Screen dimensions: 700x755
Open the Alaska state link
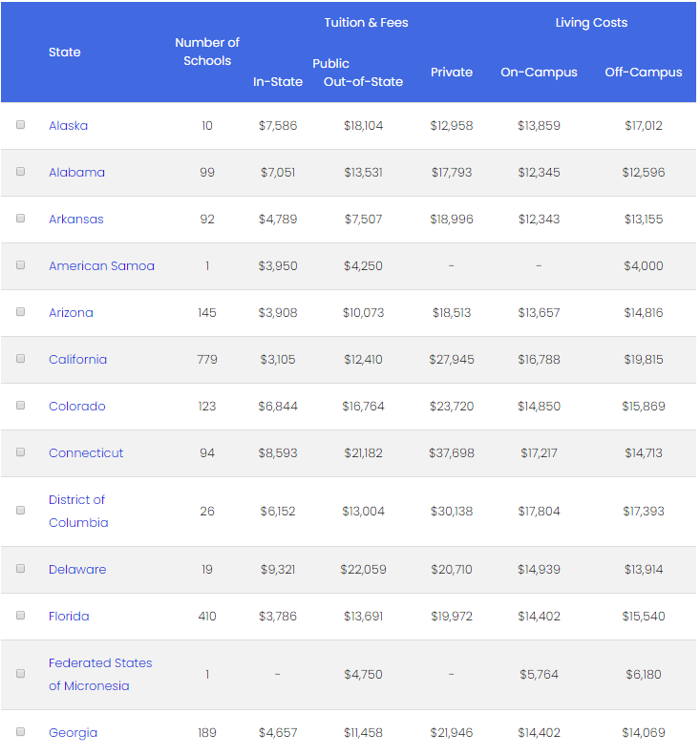[x=68, y=126]
